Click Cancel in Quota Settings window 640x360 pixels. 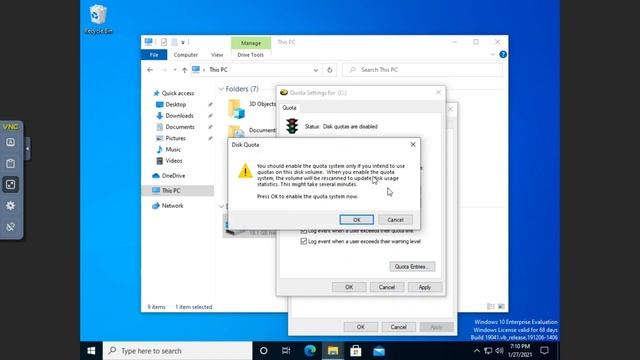point(387,287)
